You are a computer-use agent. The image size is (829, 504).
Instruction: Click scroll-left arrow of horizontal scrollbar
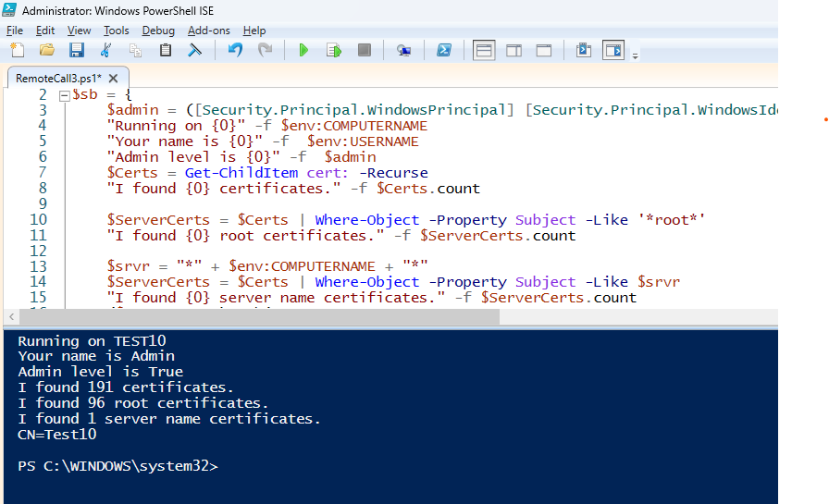coord(12,316)
